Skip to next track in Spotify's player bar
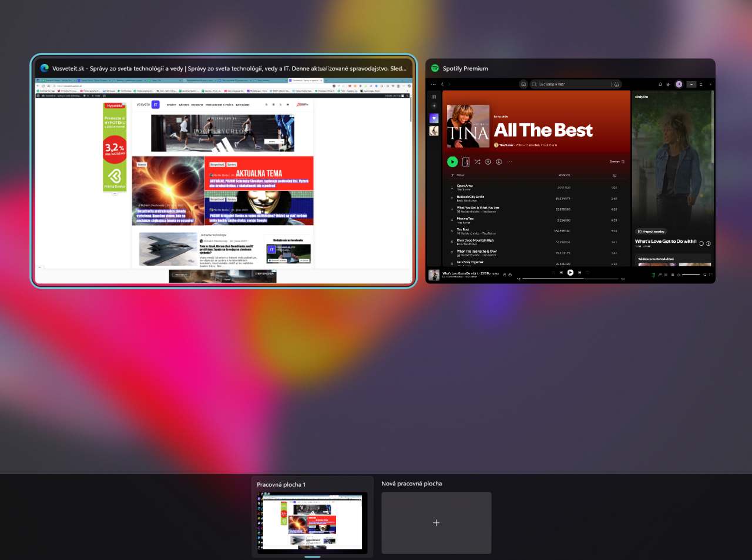The width and height of the screenshot is (752, 560). [x=580, y=272]
